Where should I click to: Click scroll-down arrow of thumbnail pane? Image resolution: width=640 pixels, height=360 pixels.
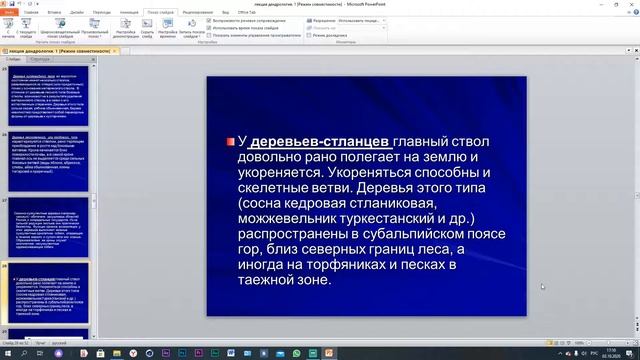tap(94, 336)
